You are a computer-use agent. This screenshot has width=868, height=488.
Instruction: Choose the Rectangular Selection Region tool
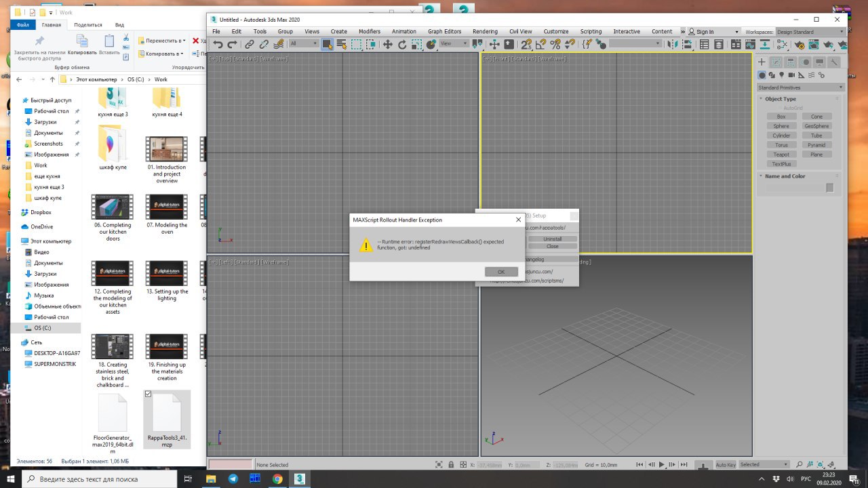(357, 44)
